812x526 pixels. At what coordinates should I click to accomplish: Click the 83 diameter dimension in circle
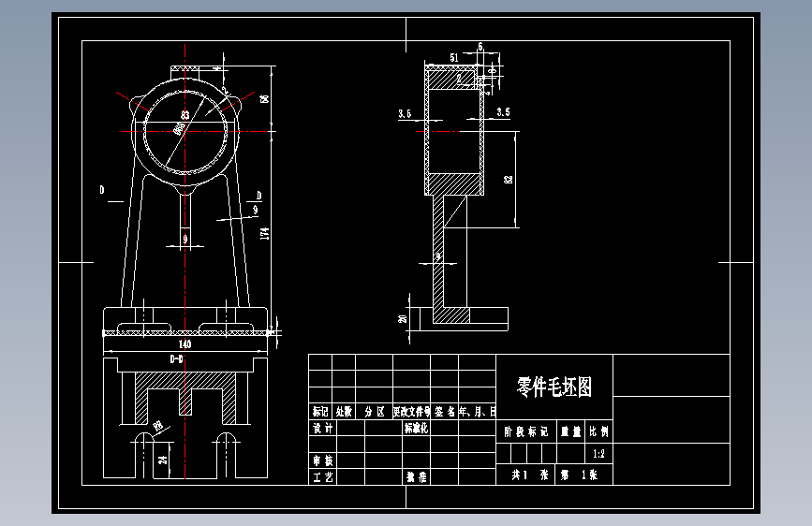point(185,115)
